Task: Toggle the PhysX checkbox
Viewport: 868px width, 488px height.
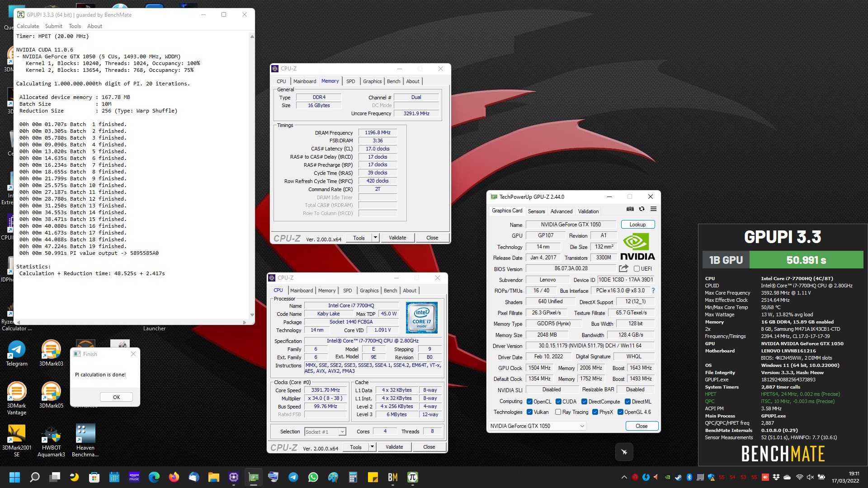Action: coord(595,412)
